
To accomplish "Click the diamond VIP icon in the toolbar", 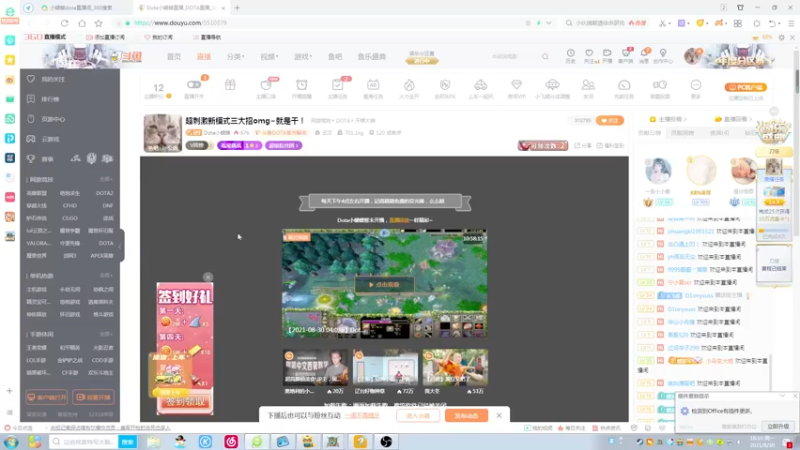I will click(516, 85).
